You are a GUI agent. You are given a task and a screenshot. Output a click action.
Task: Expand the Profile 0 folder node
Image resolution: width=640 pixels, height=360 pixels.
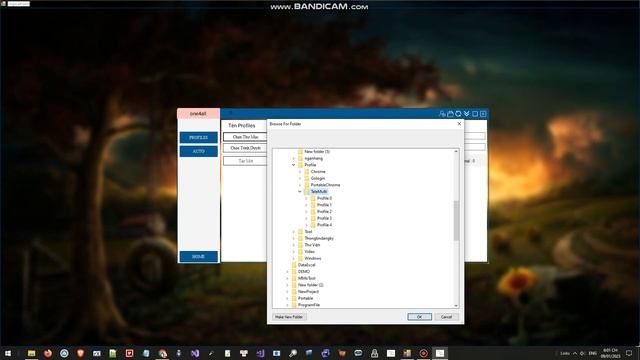click(307, 198)
